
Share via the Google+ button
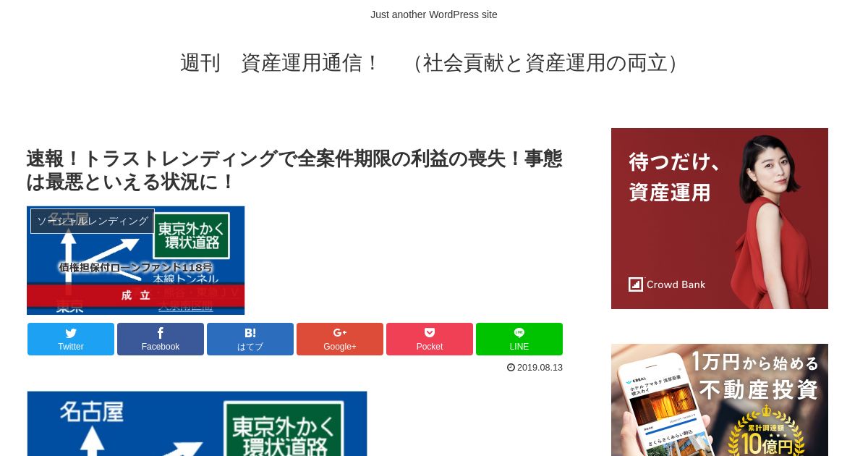point(340,339)
